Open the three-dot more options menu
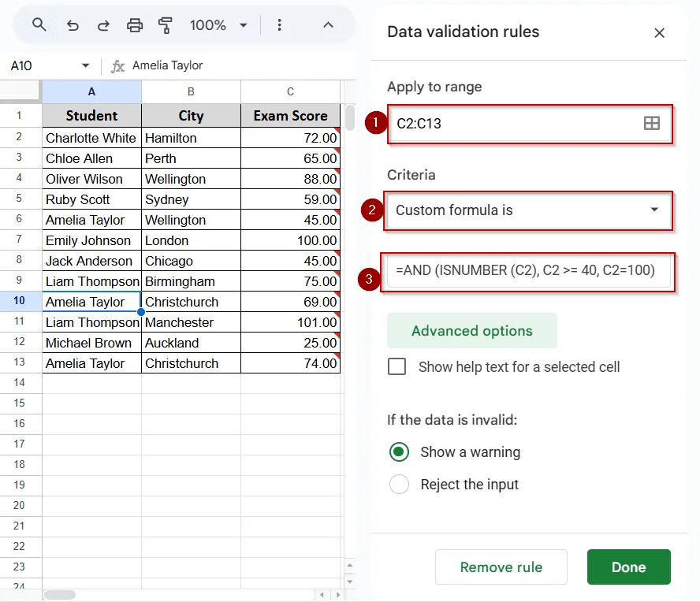The height and width of the screenshot is (602, 700). click(280, 25)
